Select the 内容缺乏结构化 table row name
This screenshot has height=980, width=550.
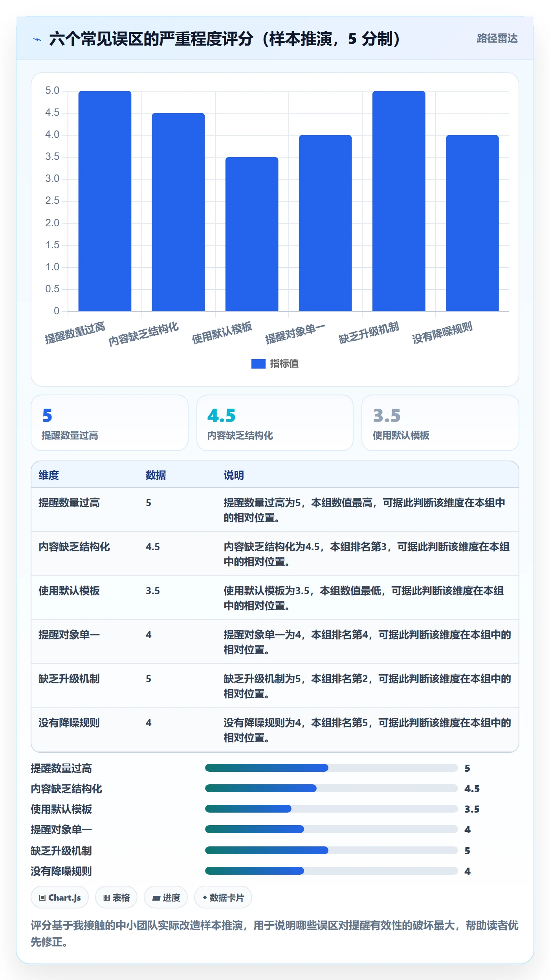pos(74,547)
